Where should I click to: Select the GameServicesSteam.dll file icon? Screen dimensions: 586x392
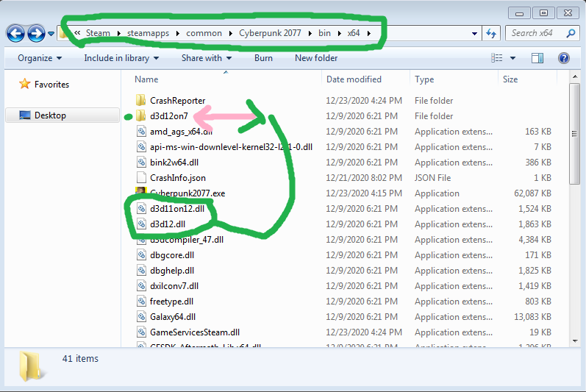(x=141, y=332)
